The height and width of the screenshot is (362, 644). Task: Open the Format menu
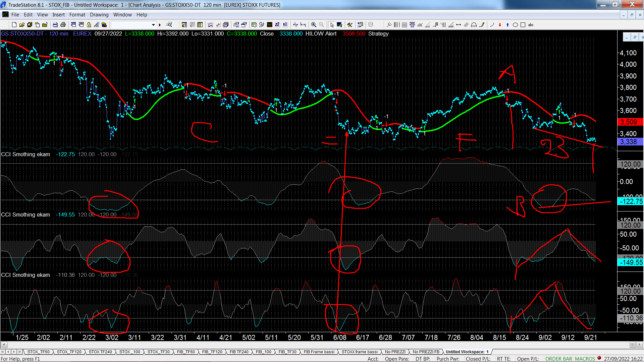click(x=77, y=15)
